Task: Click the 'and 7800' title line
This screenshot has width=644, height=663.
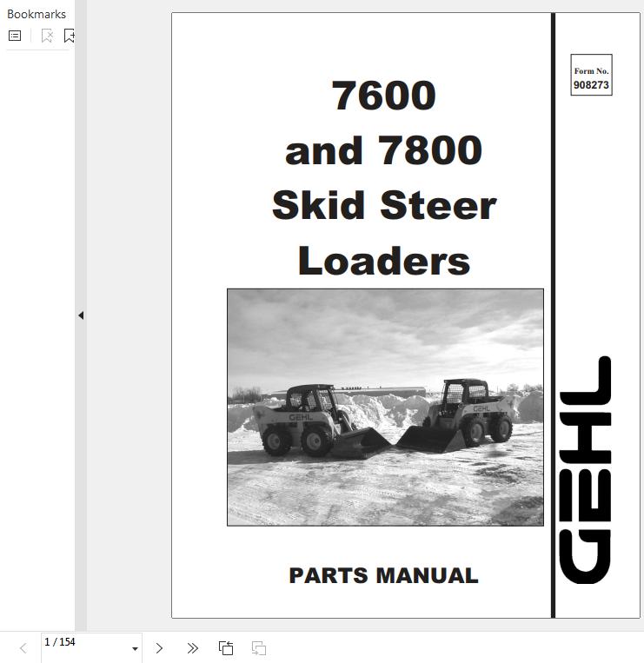Action: (384, 150)
